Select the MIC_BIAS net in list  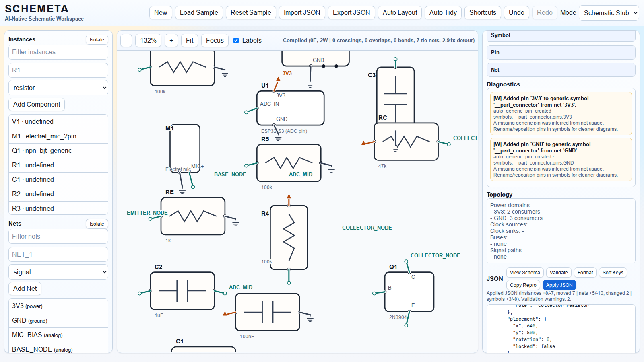[x=58, y=335]
